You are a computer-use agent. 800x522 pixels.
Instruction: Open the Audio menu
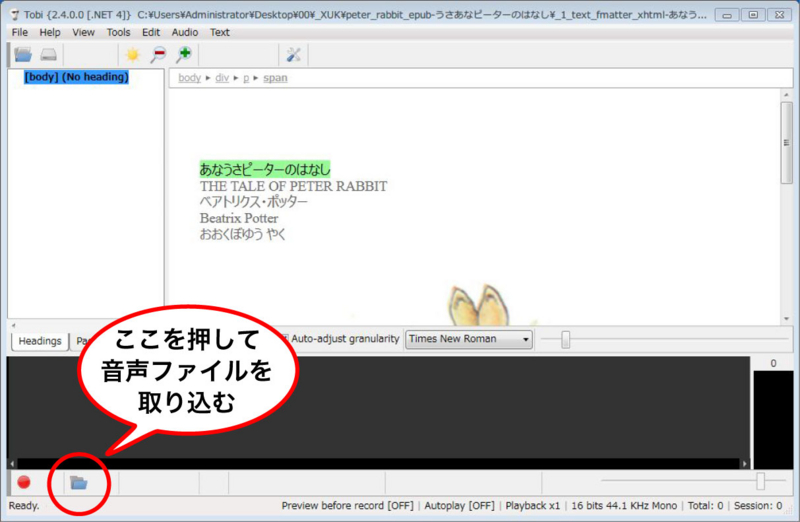tap(185, 32)
